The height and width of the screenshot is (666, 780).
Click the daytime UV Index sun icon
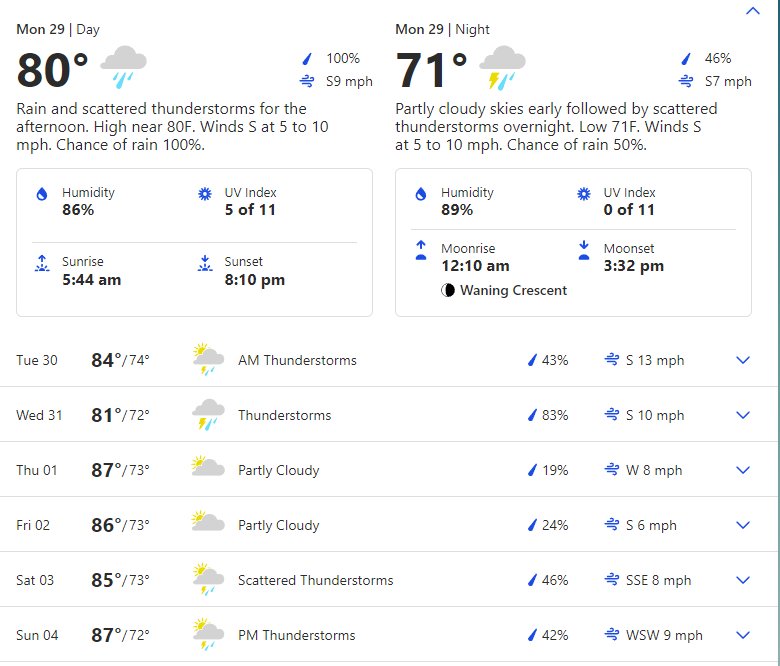pyautogui.click(x=205, y=193)
